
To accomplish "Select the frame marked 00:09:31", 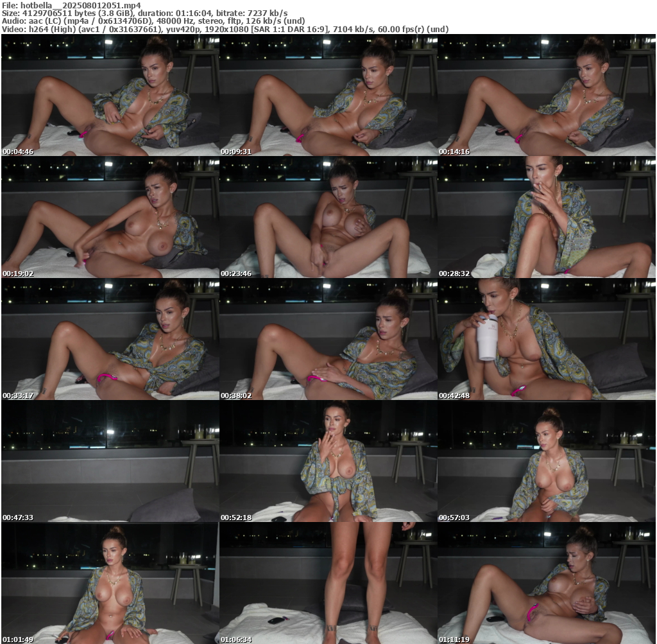I will click(x=328, y=95).
